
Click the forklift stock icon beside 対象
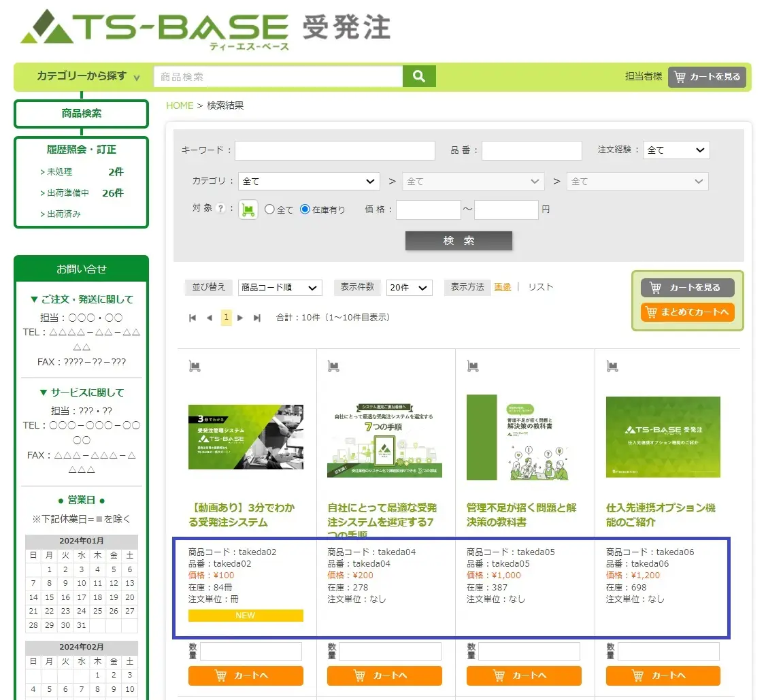[248, 210]
